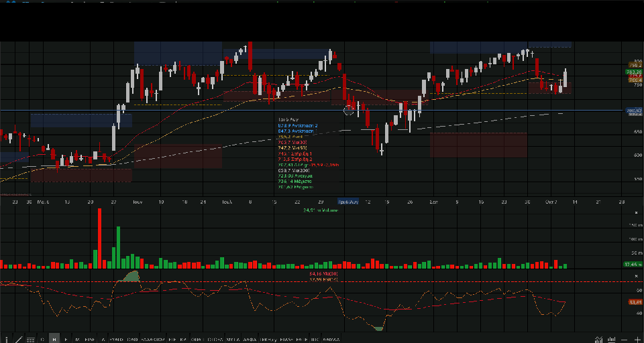Close the RSI indicator panel with its x

(636, 276)
